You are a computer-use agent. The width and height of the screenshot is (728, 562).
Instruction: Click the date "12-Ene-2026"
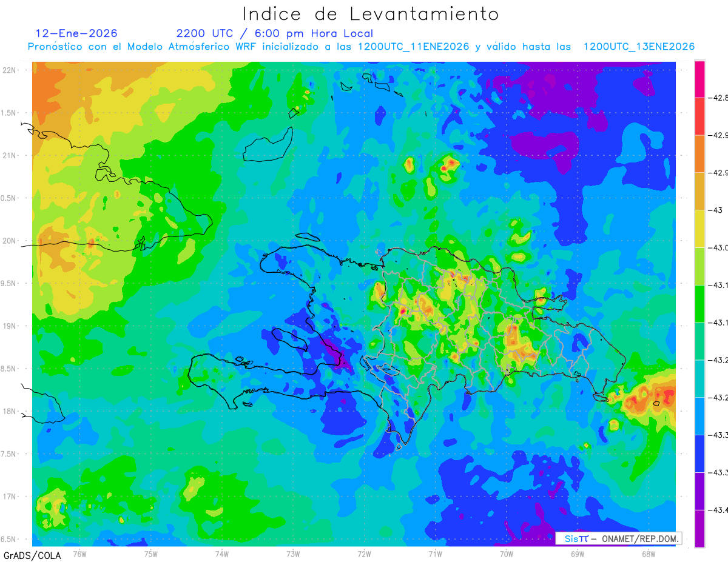tap(76, 33)
